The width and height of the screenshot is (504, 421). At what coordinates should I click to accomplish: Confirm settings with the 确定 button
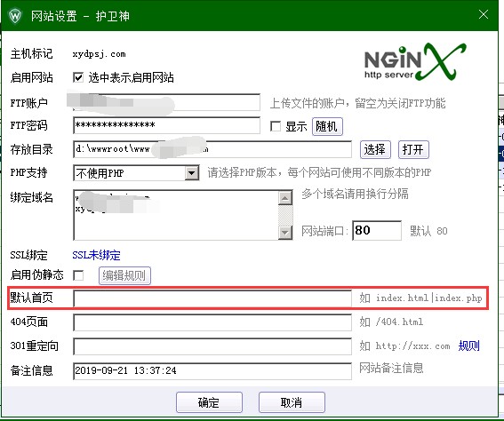(209, 402)
